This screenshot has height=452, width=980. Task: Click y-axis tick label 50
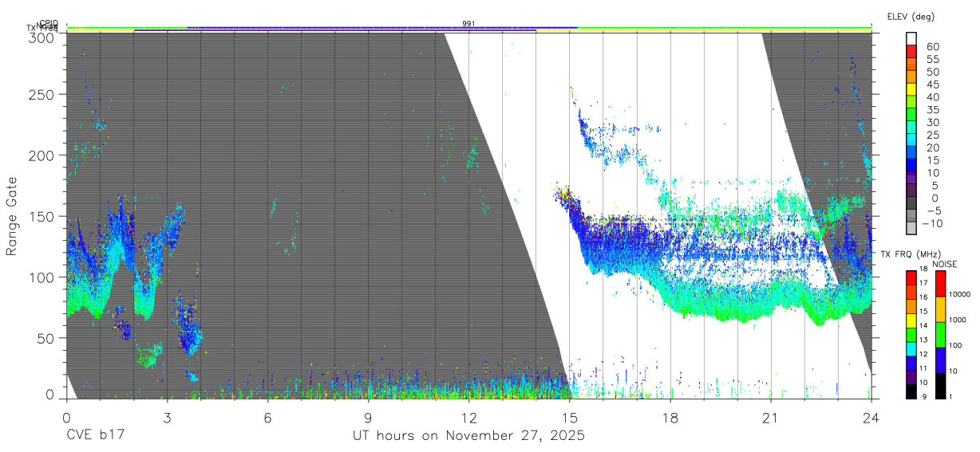pos(46,338)
